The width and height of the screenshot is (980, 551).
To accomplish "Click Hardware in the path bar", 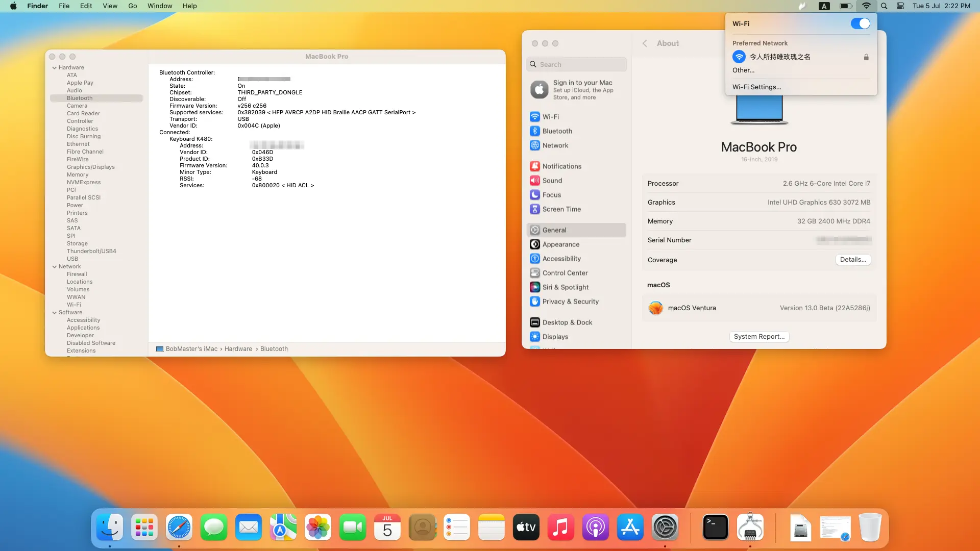I will coord(238,349).
